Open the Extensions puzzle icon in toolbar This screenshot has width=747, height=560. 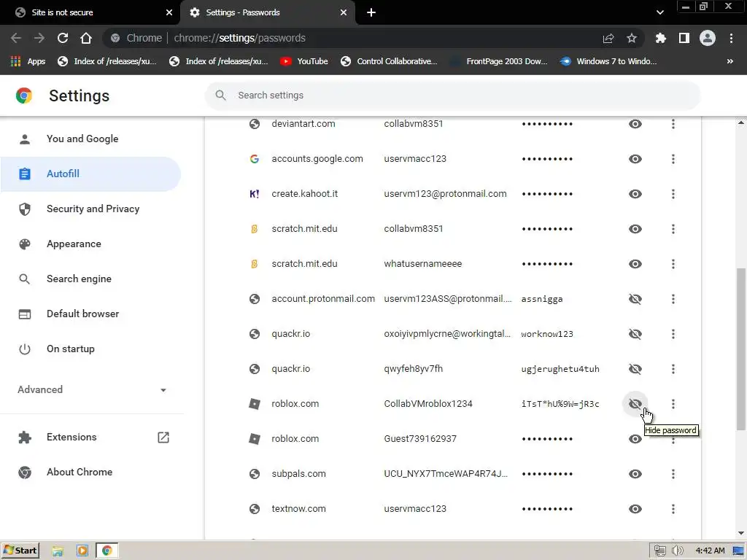click(660, 38)
